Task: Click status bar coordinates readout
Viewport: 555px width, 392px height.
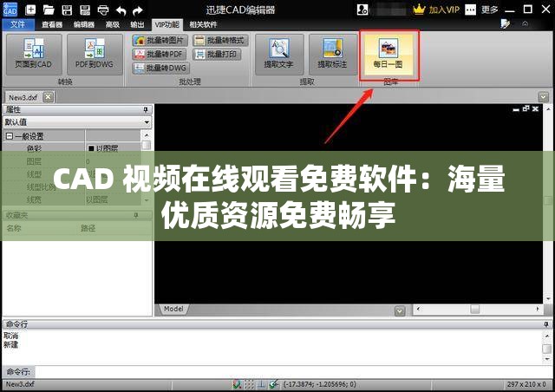Action: click(x=320, y=384)
